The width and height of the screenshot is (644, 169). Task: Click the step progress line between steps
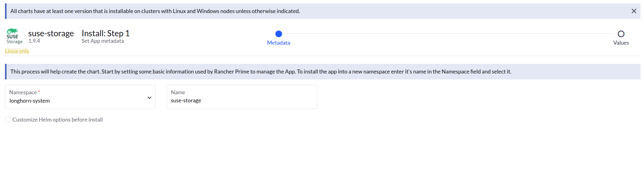(448, 33)
